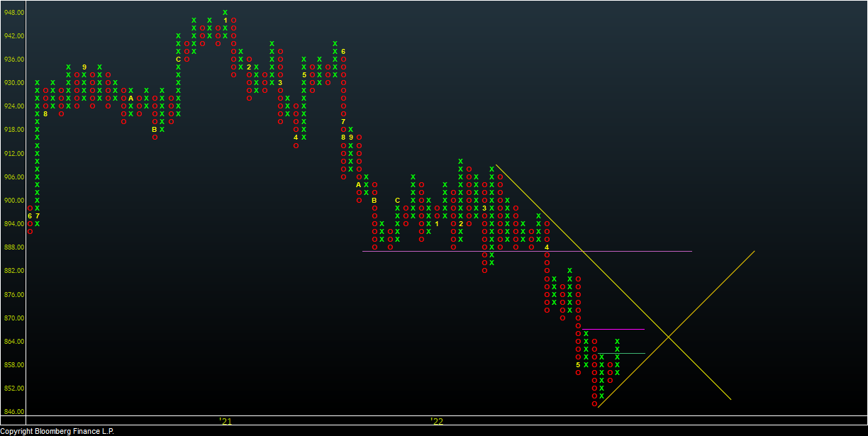Image resolution: width=868 pixels, height=436 pixels.
Task: Select the 882.00 price axis label
Action: point(15,271)
